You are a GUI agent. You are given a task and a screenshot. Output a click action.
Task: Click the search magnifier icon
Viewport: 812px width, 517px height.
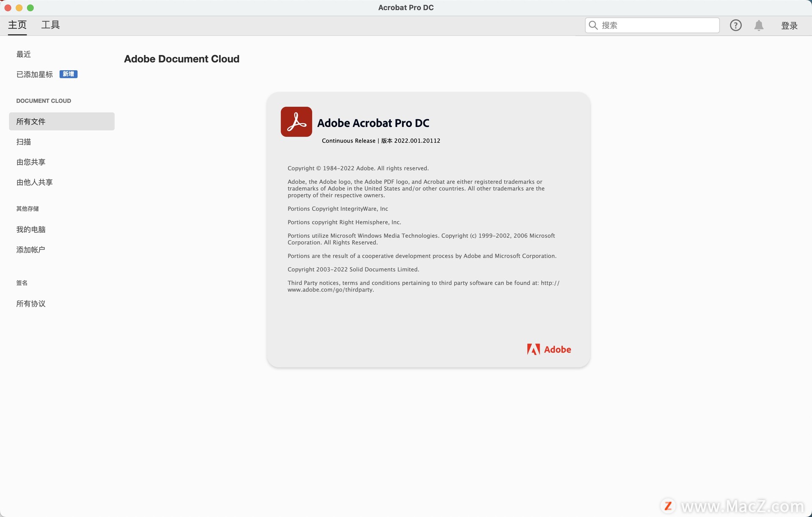click(x=593, y=25)
